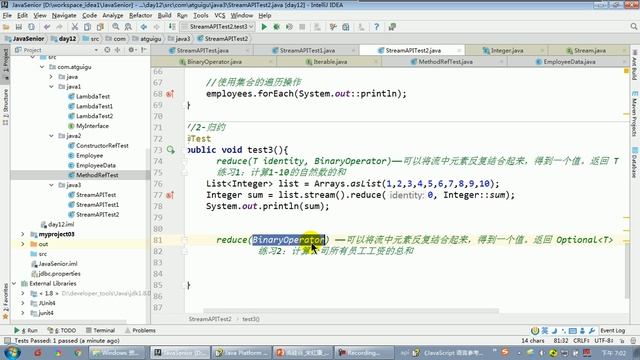The height and width of the screenshot is (360, 640).
Task: Click the gutter marker at line 68
Action: (x=170, y=94)
